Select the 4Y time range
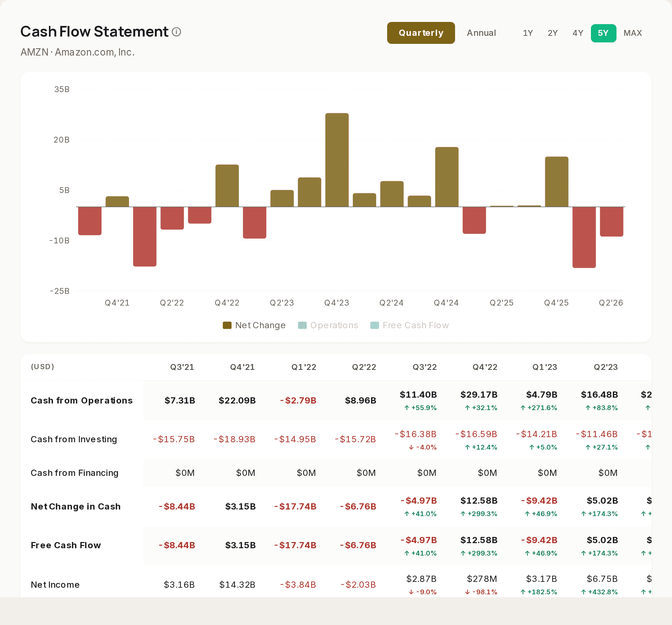This screenshot has height=625, width=672. (578, 33)
